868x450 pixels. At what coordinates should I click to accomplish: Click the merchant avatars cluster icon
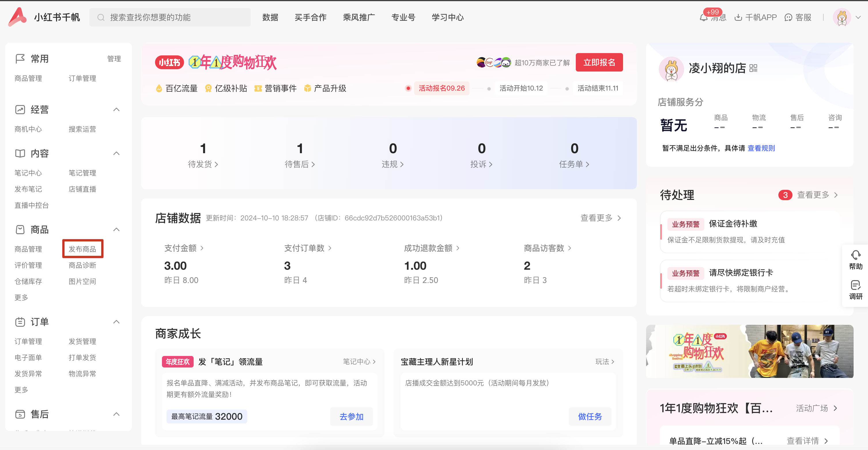(x=494, y=62)
